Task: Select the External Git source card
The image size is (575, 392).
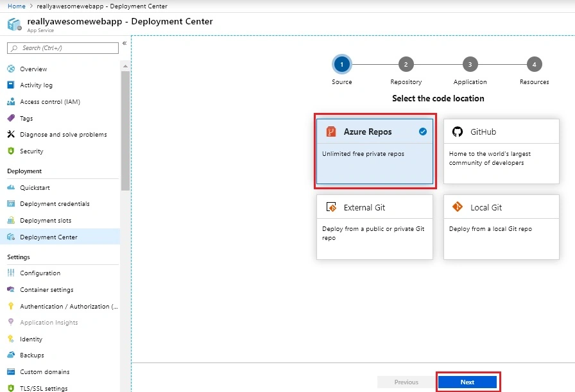Action: coord(374,227)
